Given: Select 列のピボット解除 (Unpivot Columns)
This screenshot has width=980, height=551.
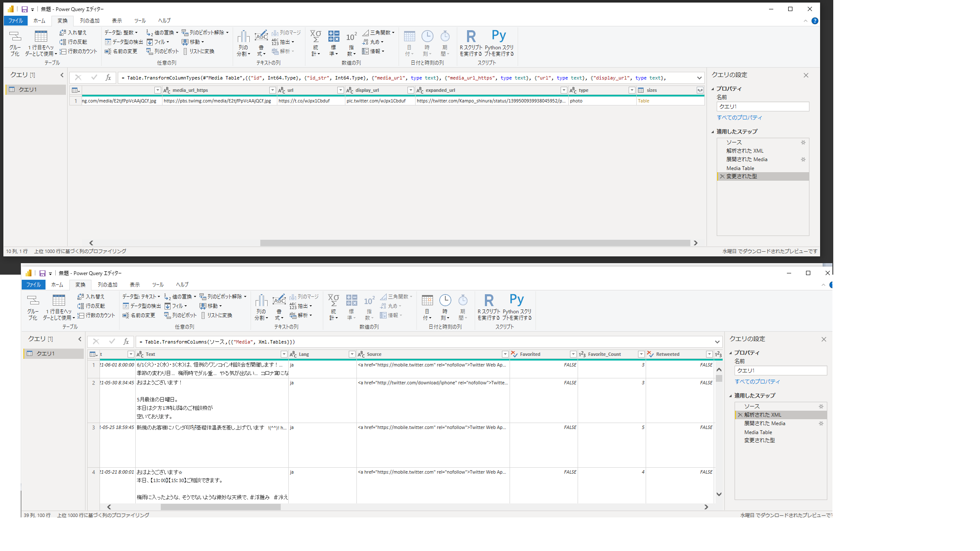Looking at the screenshot, I should 205,32.
